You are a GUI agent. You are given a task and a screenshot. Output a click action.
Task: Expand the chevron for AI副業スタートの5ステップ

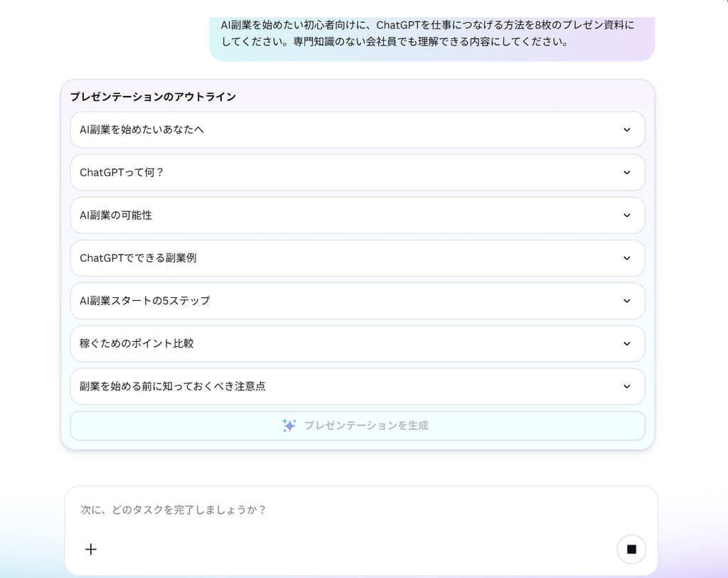pos(627,301)
